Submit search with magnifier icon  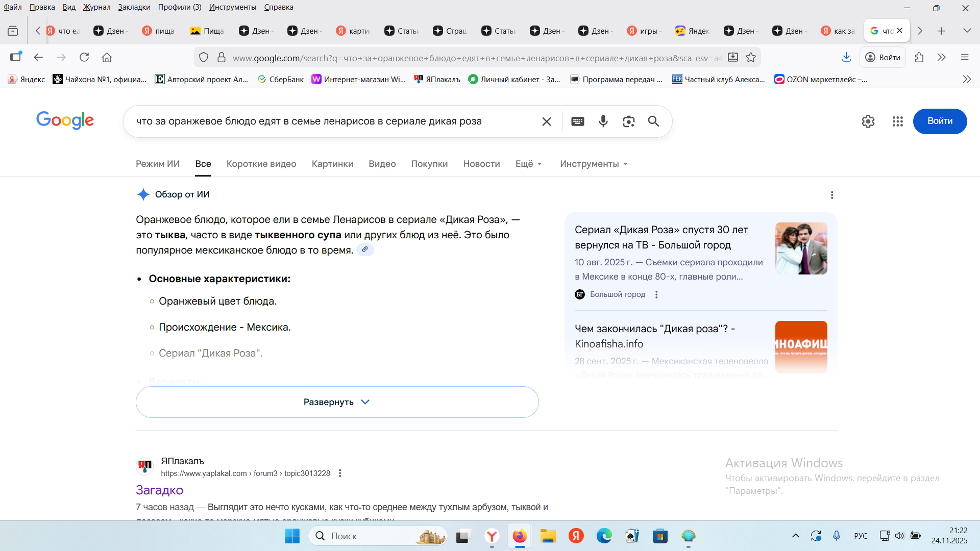[654, 121]
